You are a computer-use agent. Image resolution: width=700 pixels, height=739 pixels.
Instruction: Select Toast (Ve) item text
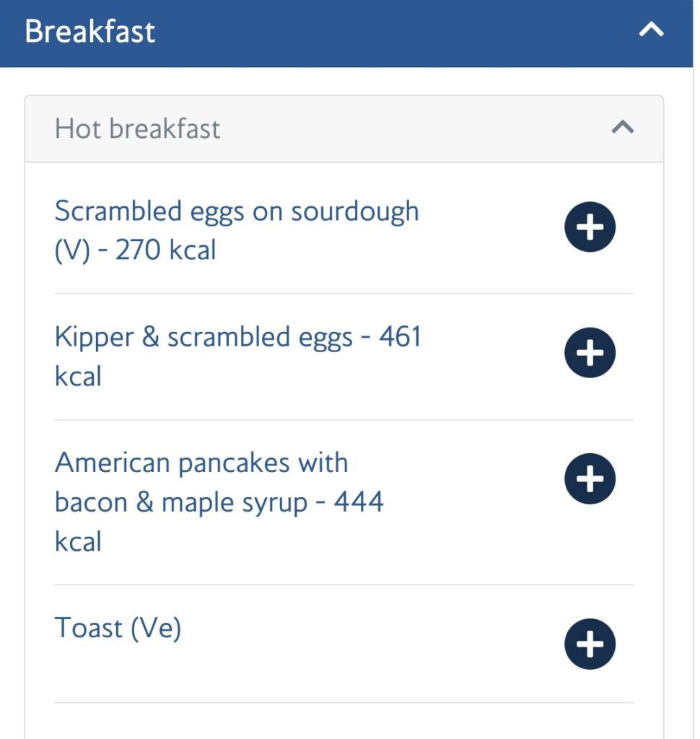tap(118, 628)
